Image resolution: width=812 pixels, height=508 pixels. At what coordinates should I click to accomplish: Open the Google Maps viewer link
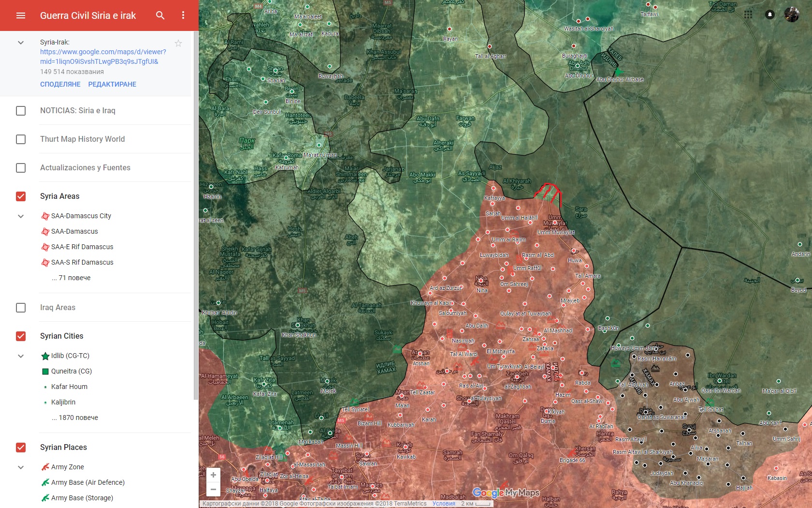point(103,57)
